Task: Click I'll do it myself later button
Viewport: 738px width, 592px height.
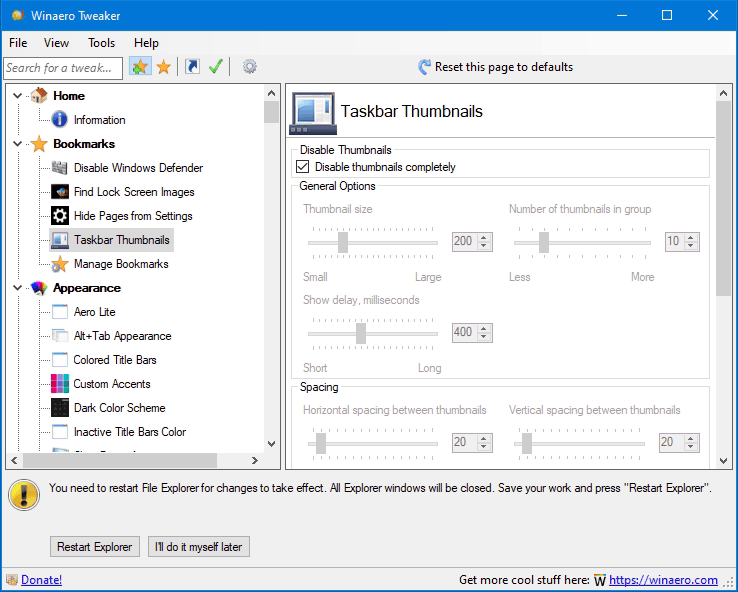Action: pyautogui.click(x=199, y=546)
